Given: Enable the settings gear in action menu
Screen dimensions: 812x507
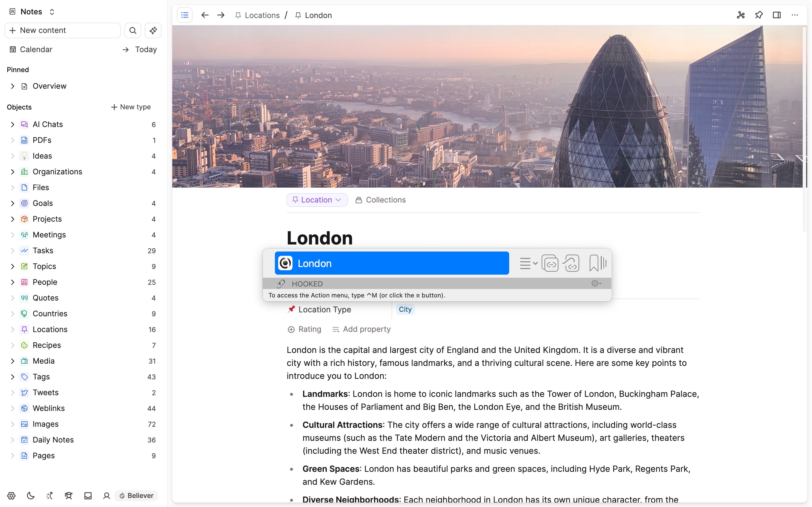Looking at the screenshot, I should tap(596, 283).
